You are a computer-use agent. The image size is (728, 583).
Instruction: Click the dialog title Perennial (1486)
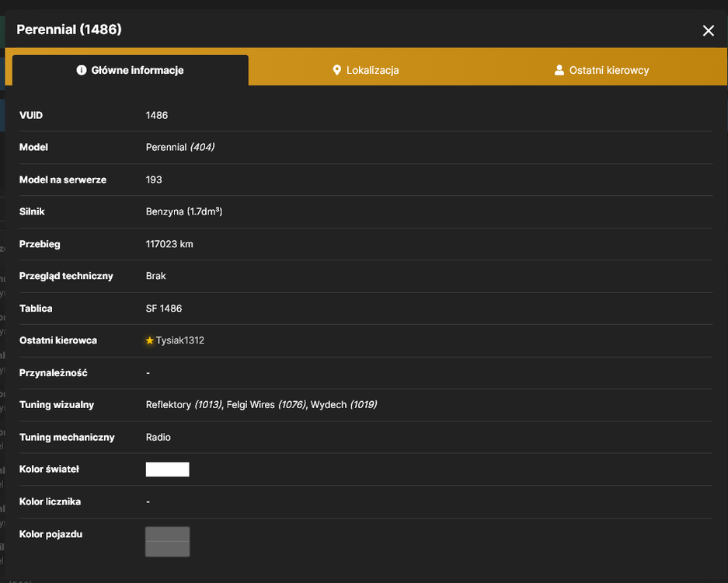[69, 30]
